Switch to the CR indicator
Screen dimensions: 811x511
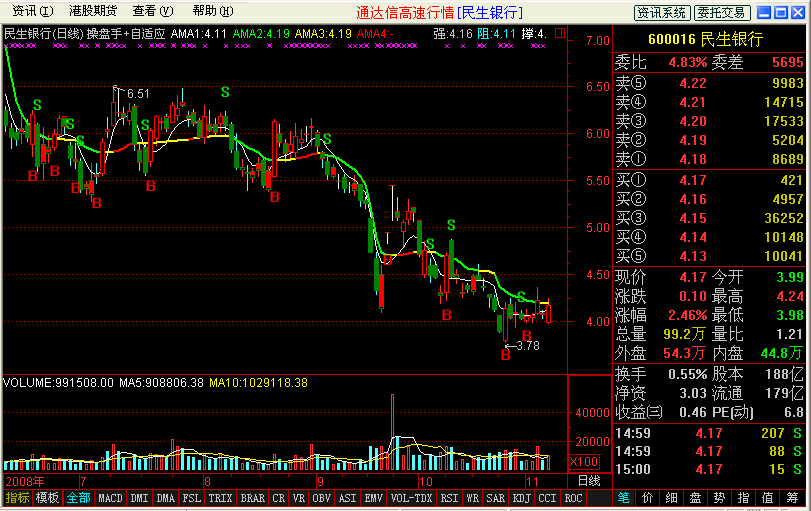279,498
